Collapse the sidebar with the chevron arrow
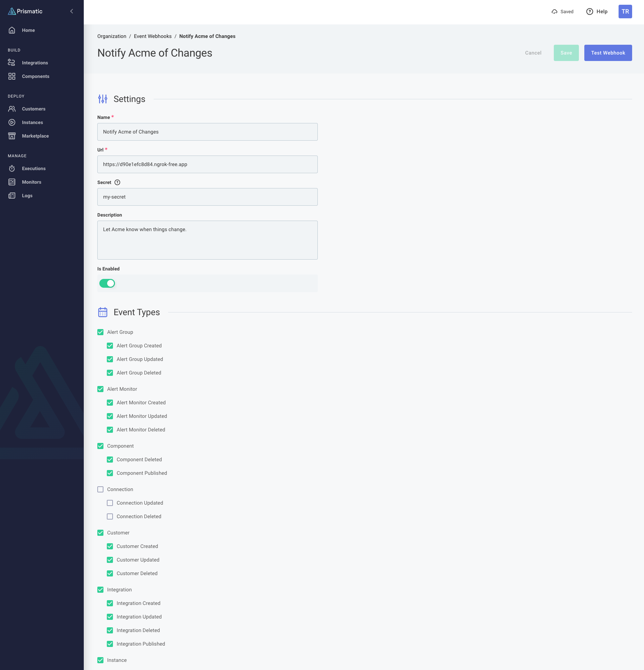 pyautogui.click(x=72, y=11)
